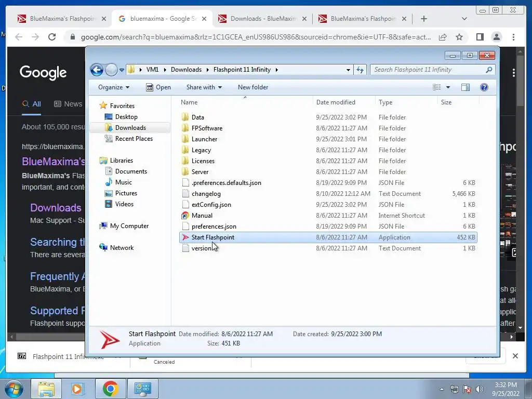Sort by Date modified column
The image size is (532, 399).
click(336, 102)
